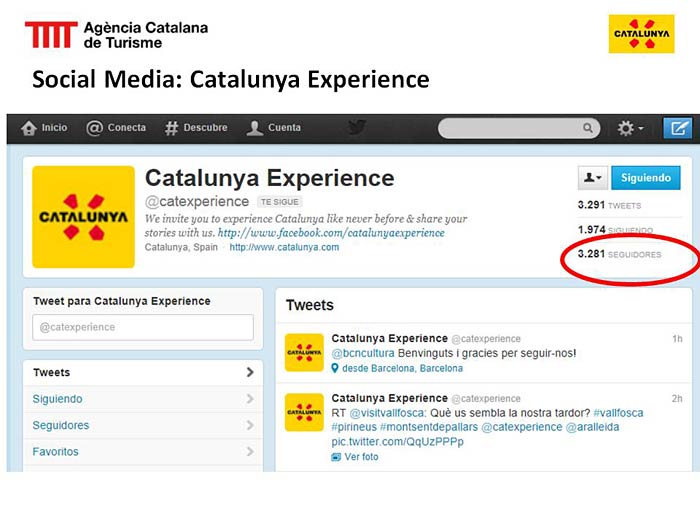The image size is (700, 525).
Task: Compose new tweet with the blue quill icon
Action: pyautogui.click(x=677, y=128)
